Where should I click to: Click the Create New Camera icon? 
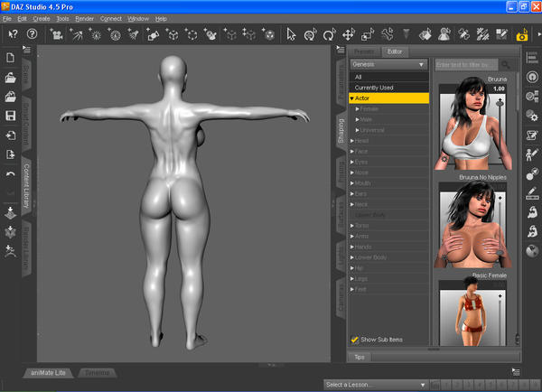click(x=58, y=35)
